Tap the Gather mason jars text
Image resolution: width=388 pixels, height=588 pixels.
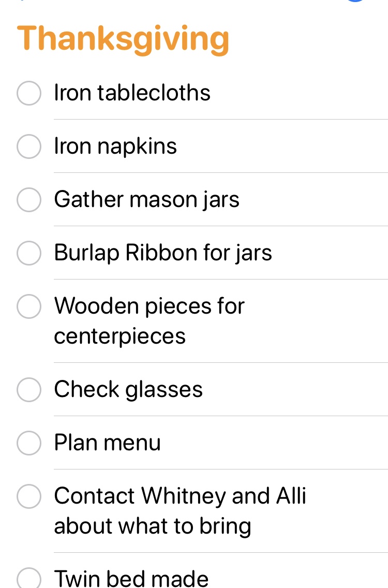click(x=146, y=200)
